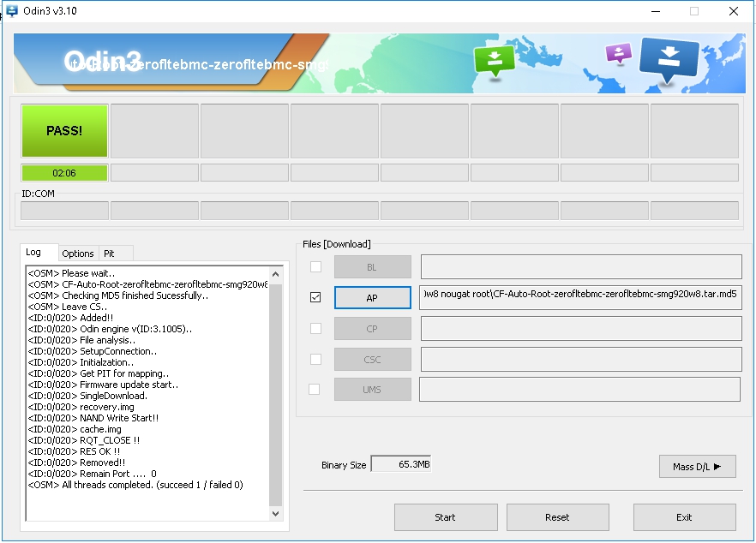
Task: Exit the Odin3 application
Action: click(684, 517)
